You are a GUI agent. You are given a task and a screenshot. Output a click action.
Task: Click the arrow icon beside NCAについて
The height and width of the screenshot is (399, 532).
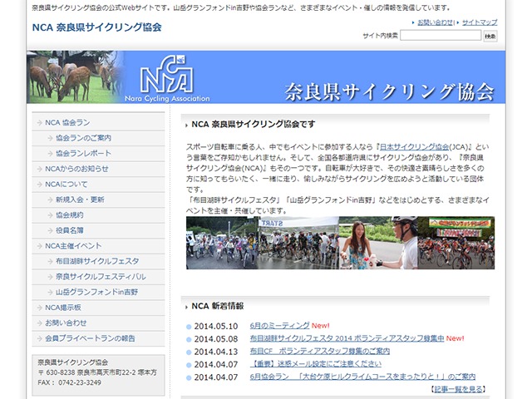tap(40, 185)
